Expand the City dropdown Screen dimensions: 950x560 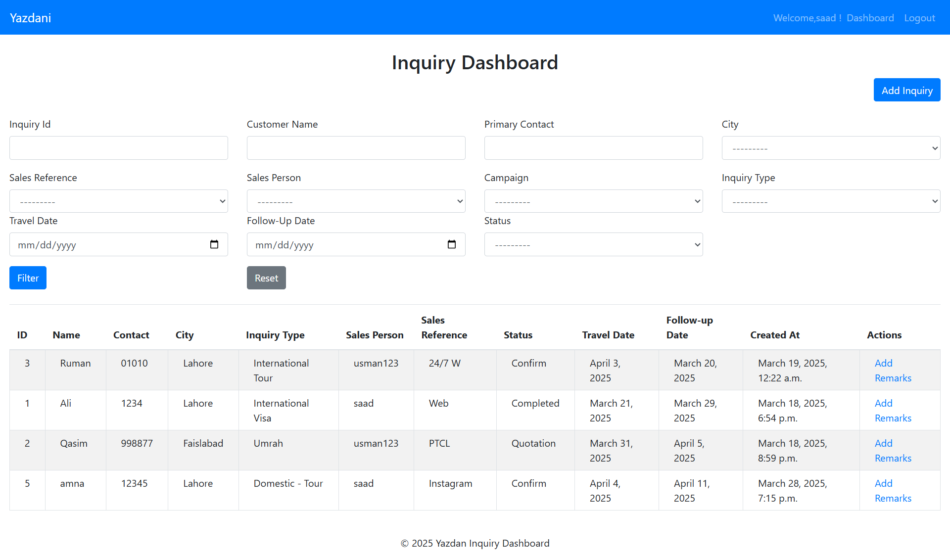(x=831, y=148)
